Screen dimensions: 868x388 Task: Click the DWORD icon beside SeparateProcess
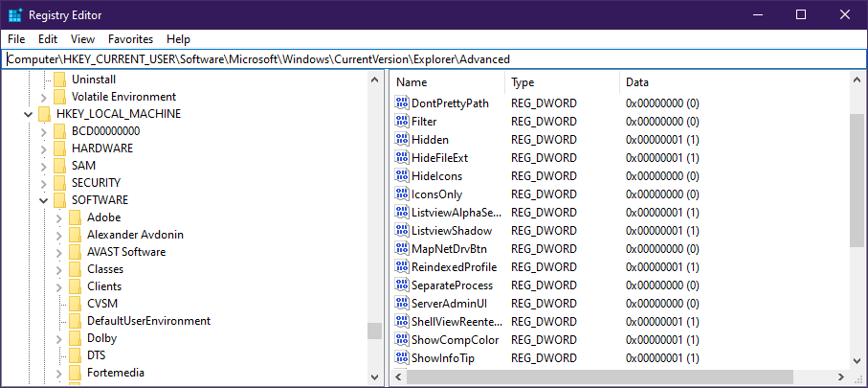tap(402, 285)
